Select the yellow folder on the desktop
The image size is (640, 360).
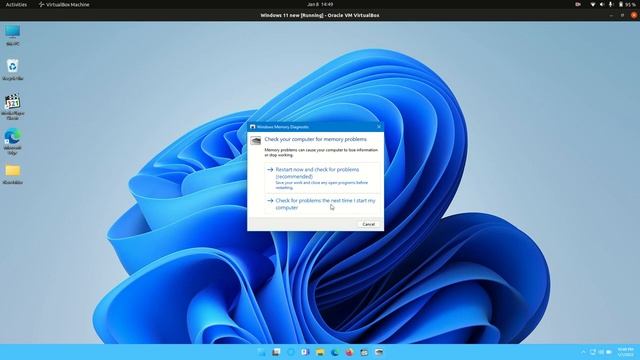click(13, 174)
